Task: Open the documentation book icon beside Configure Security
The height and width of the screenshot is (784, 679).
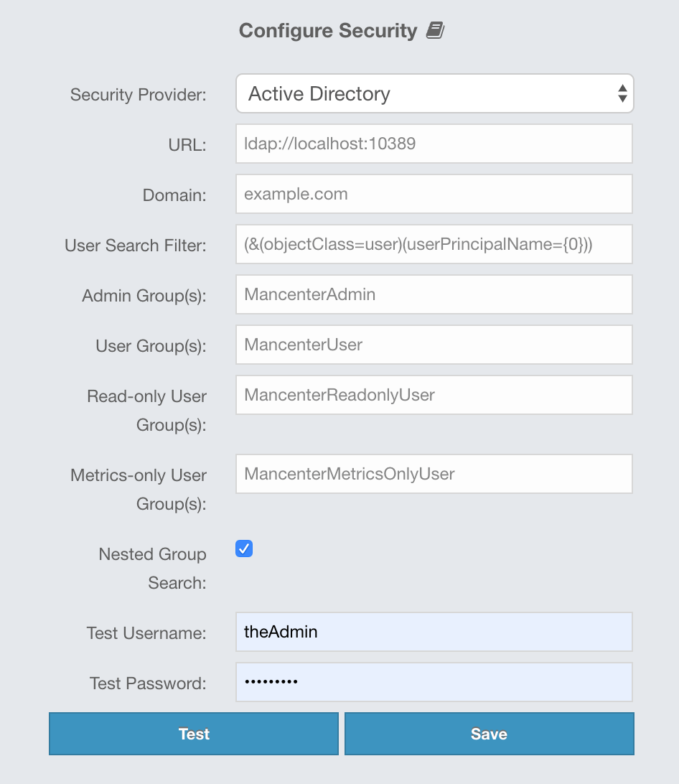Action: point(435,31)
